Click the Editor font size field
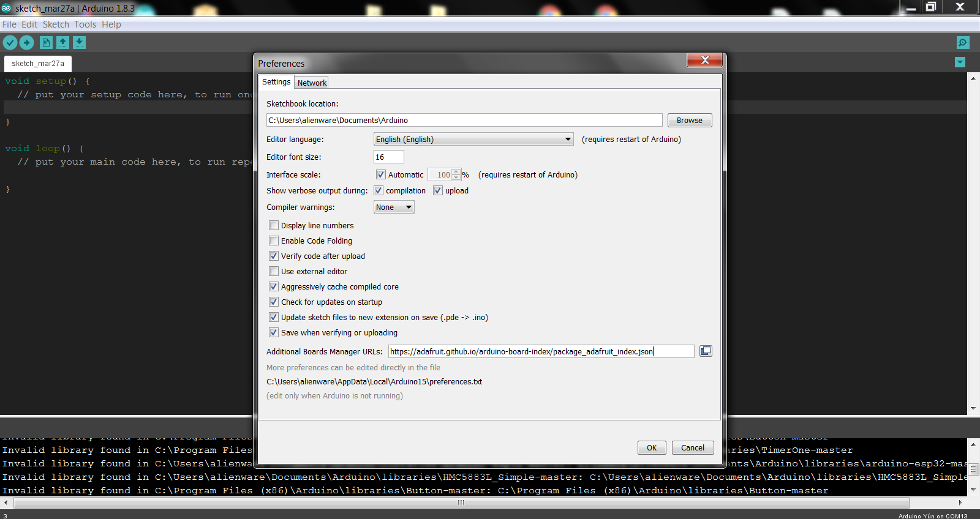Screen dimensions: 980x519 coord(389,157)
